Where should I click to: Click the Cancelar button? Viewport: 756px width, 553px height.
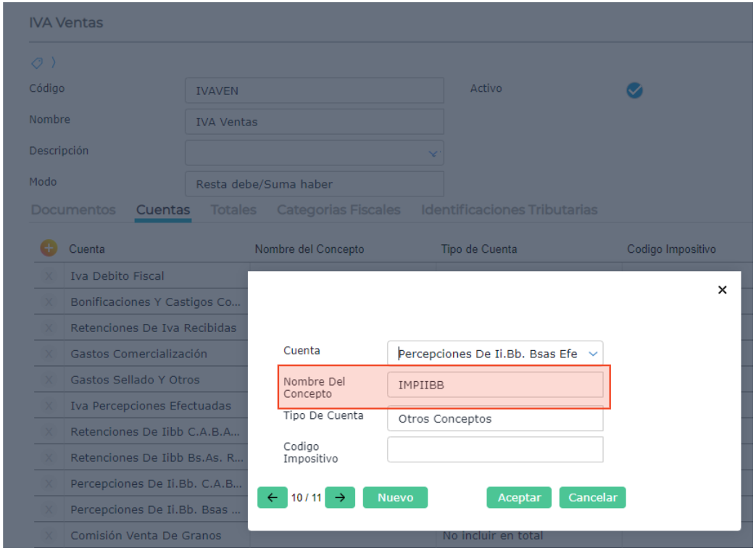point(592,498)
